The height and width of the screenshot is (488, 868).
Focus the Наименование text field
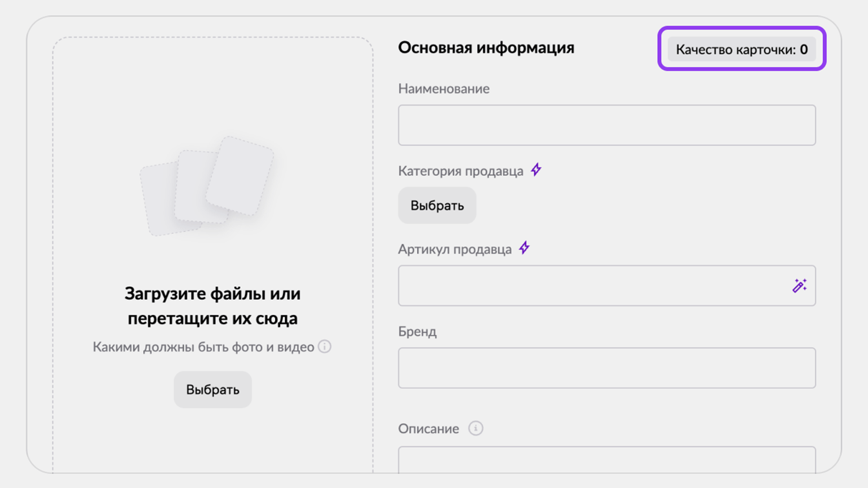coord(607,125)
